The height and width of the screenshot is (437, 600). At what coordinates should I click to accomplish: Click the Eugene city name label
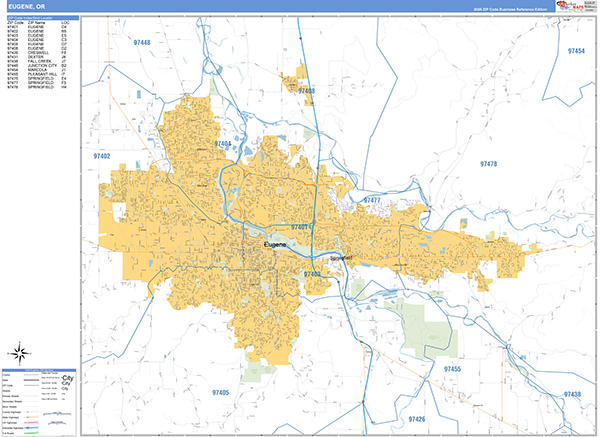276,244
